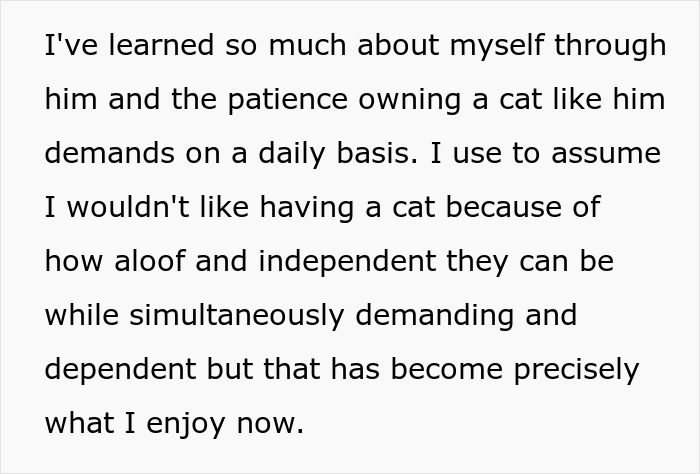
Task: Click the word "wouldn't" in fourth line
Action: (x=128, y=207)
